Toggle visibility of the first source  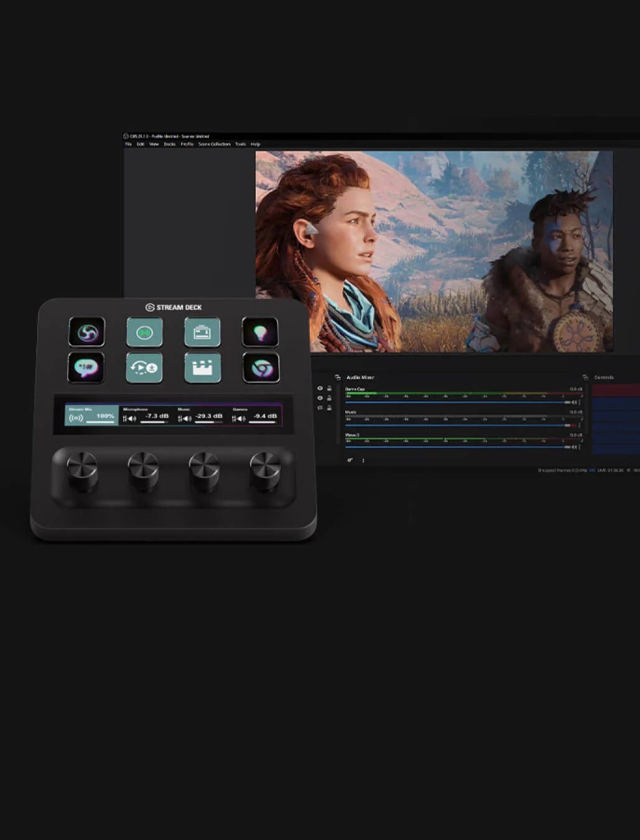pos(320,388)
